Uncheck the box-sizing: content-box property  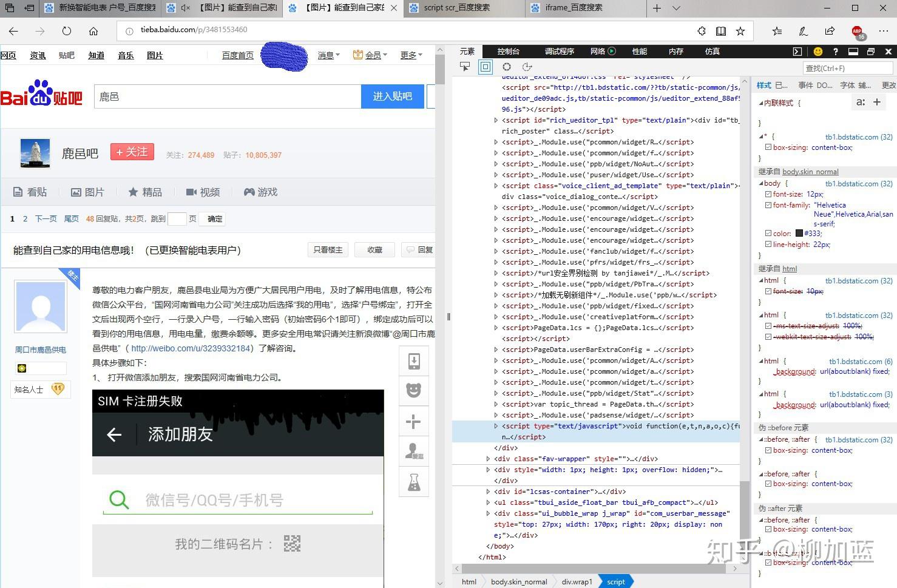click(768, 147)
